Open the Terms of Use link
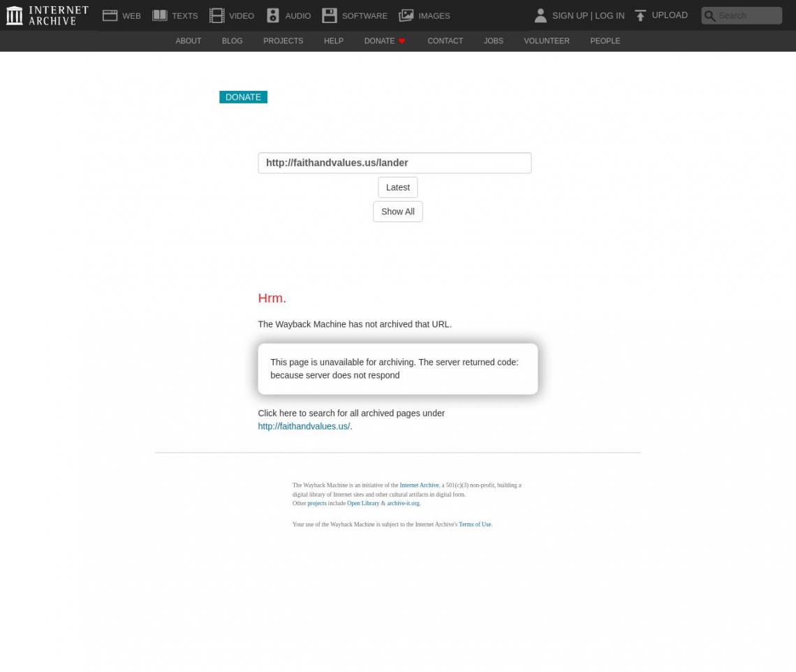Screen dimensions: 796x672 coord(475,525)
